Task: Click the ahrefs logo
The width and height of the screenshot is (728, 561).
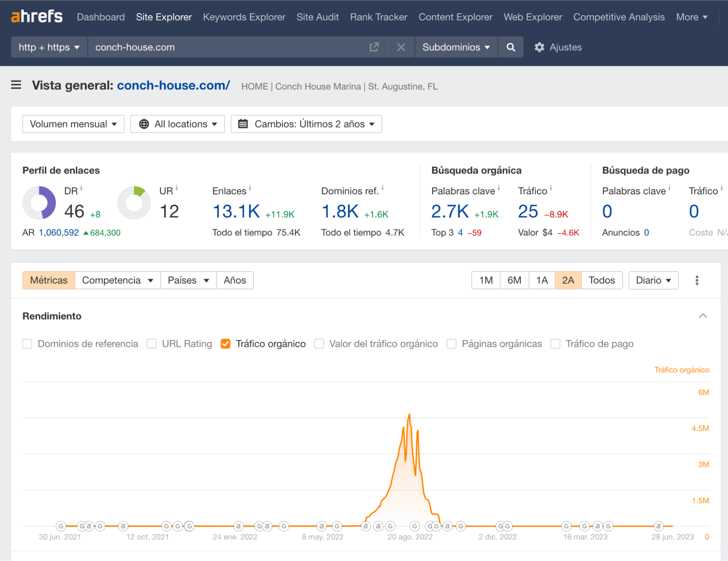Action: pos(36,16)
